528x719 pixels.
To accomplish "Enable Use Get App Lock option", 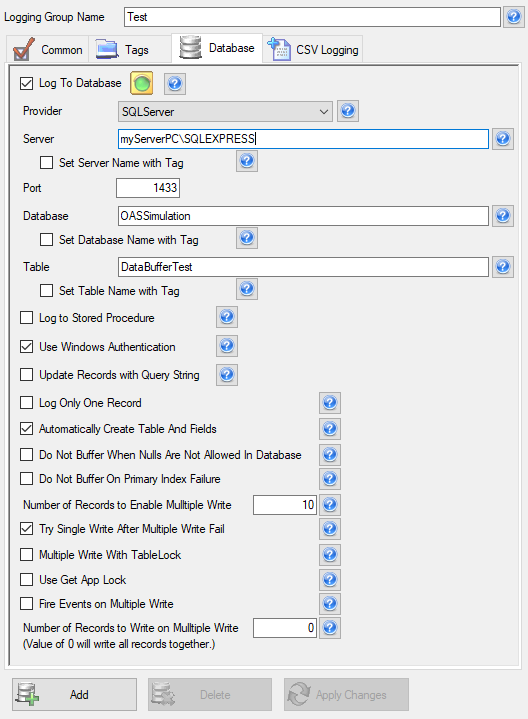I will 27,580.
